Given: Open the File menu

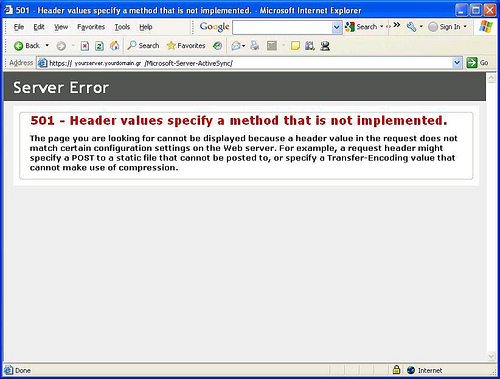Looking at the screenshot, I should click(19, 27).
